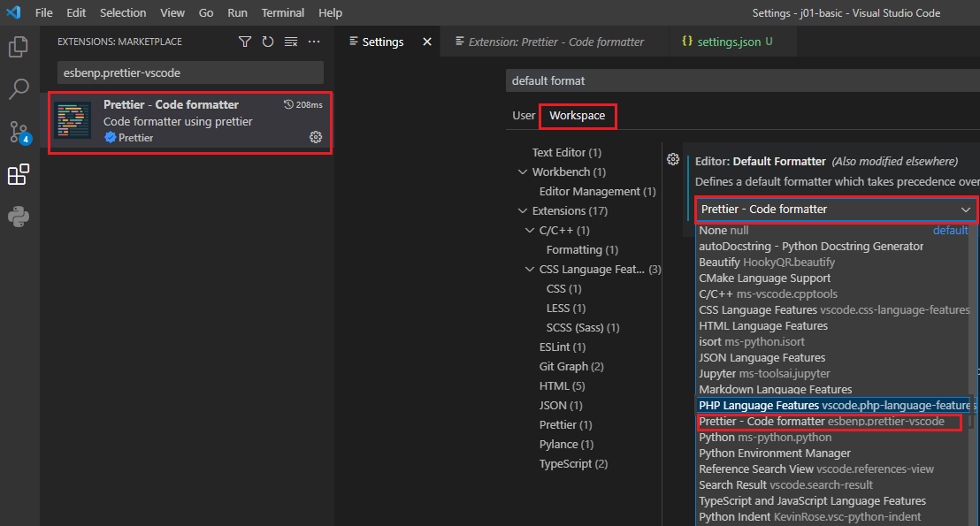980x526 pixels.
Task: Open the Search view in activity bar
Action: (x=19, y=89)
